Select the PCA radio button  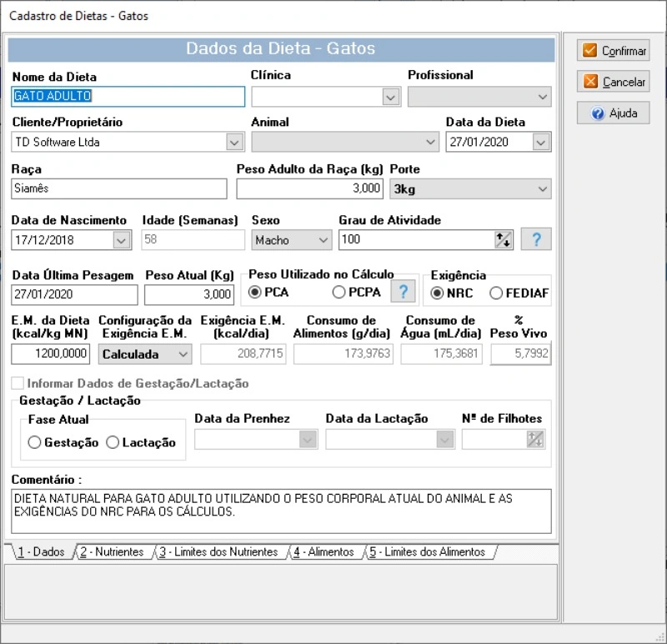click(x=255, y=293)
